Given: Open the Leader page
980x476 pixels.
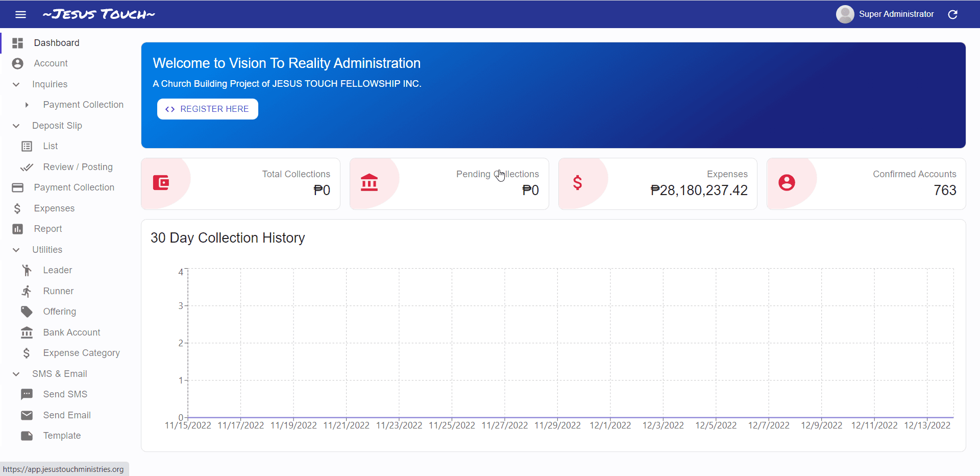Looking at the screenshot, I should click(x=65, y=270).
